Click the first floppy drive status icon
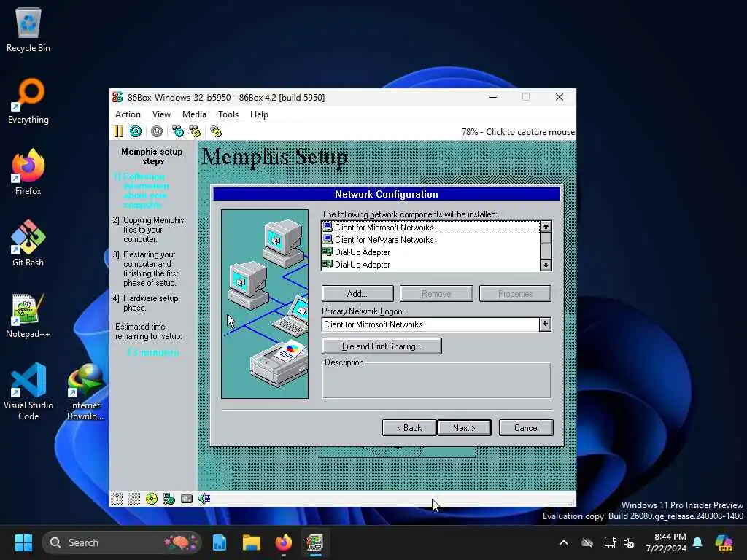The image size is (747, 560). (x=117, y=499)
